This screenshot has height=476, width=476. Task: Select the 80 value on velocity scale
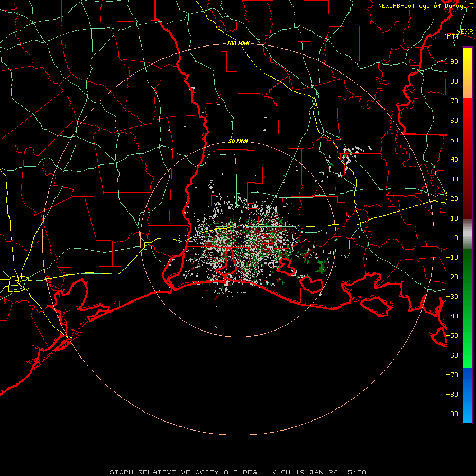[454, 81]
